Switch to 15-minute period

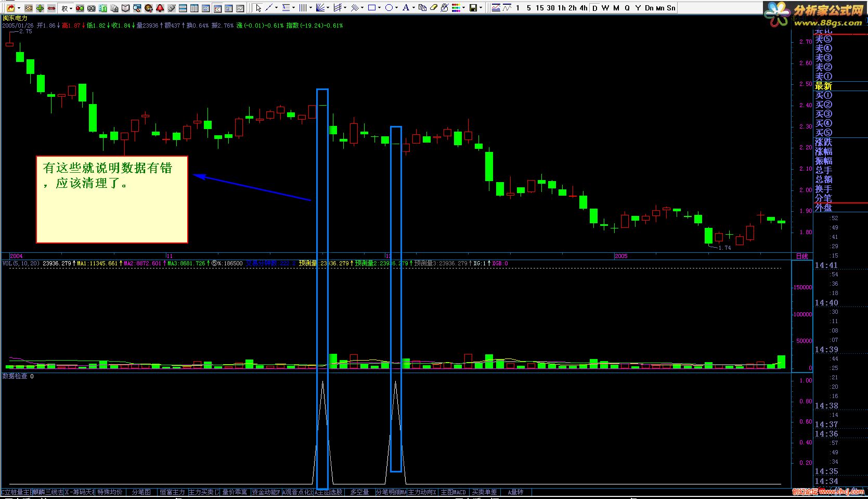click(x=540, y=8)
